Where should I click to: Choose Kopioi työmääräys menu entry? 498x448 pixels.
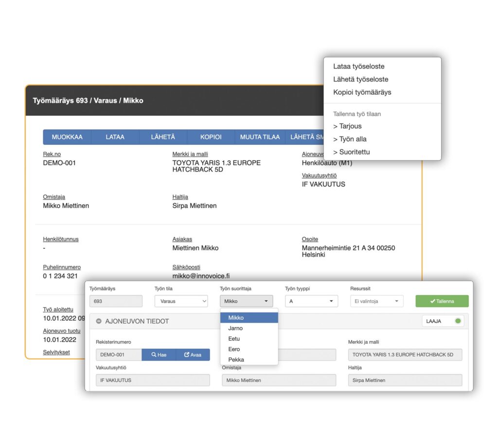pos(362,92)
